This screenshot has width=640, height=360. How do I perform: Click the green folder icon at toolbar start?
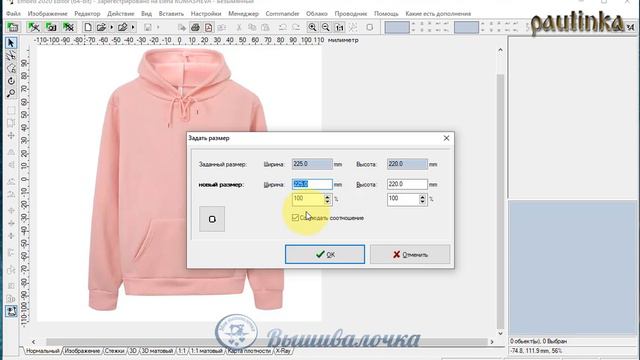coord(13,27)
